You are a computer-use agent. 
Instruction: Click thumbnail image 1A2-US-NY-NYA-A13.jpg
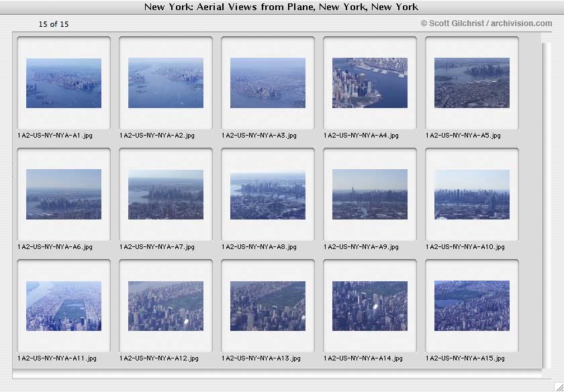click(x=268, y=306)
